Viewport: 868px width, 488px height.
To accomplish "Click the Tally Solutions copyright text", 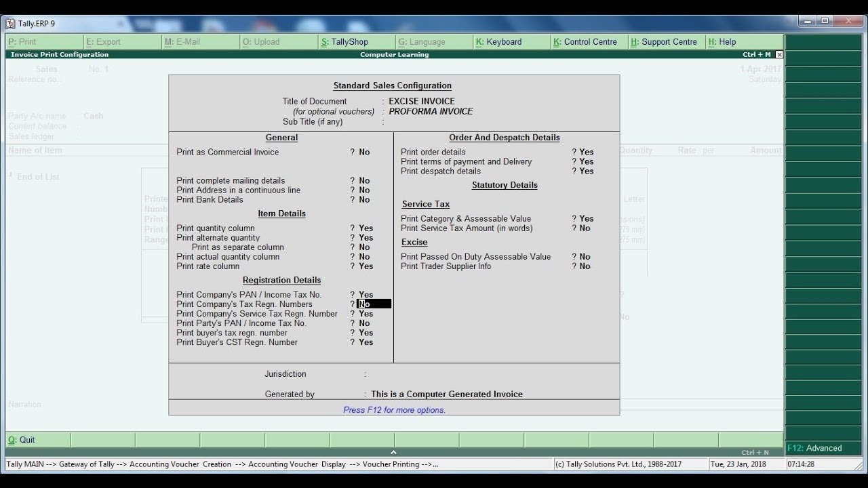I will pos(618,464).
